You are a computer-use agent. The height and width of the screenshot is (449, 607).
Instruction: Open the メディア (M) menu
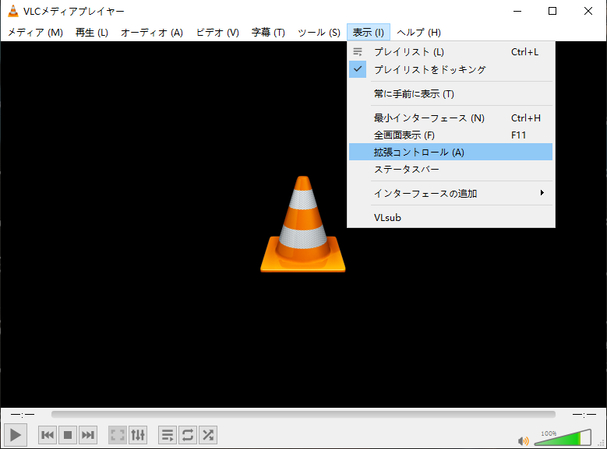point(35,33)
